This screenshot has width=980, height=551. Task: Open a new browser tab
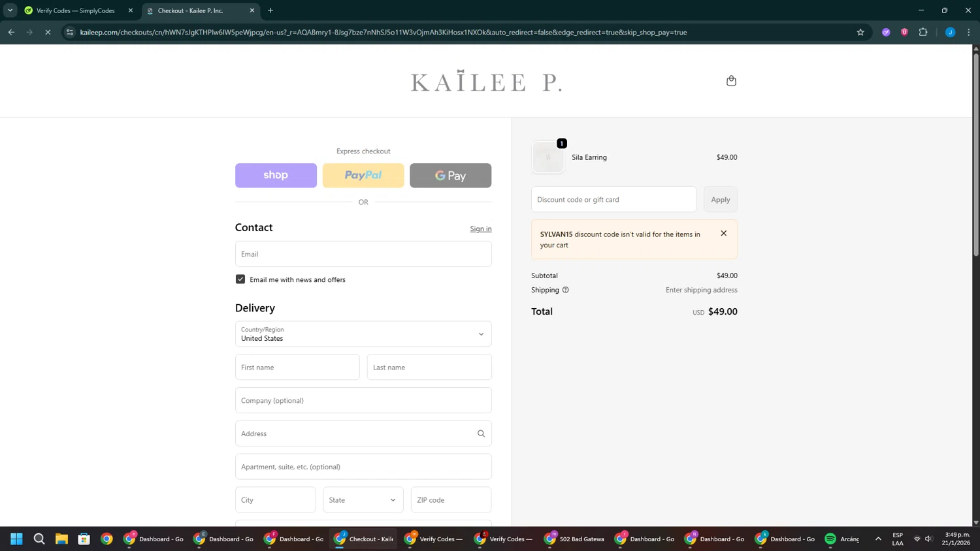270,10
